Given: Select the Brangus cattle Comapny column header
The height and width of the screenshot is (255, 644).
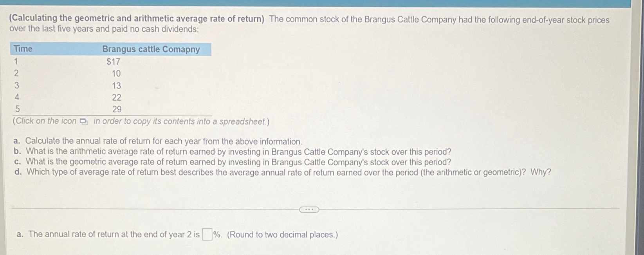Looking at the screenshot, I should 151,49.
